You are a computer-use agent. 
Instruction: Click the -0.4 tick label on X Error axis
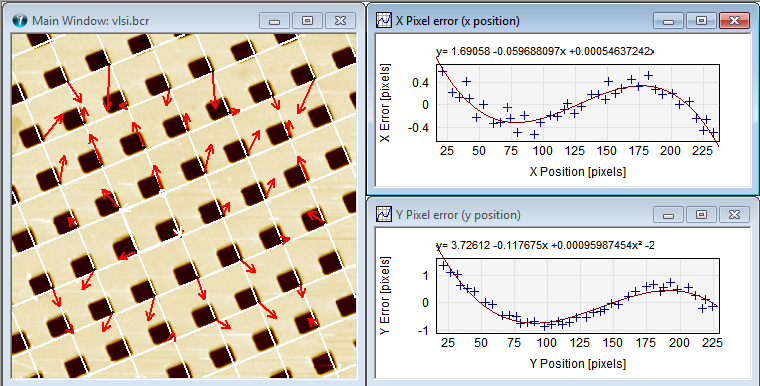pos(419,128)
